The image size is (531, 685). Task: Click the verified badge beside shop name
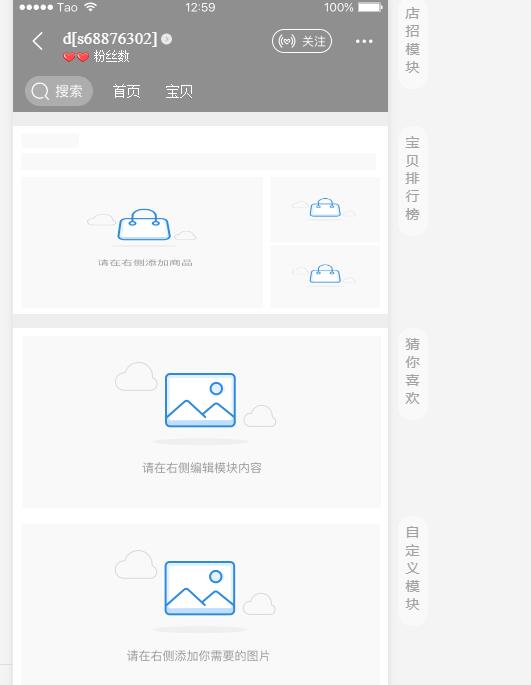click(x=167, y=39)
